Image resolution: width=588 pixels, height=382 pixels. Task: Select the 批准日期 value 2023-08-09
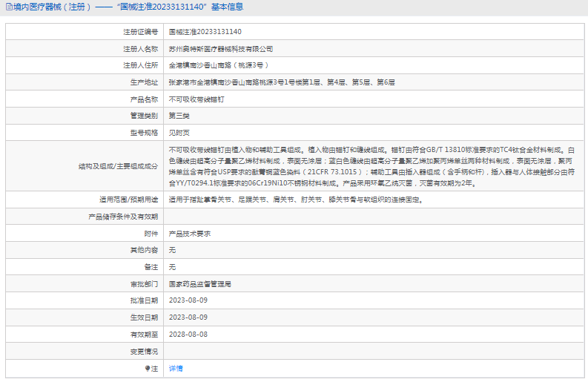click(x=188, y=300)
